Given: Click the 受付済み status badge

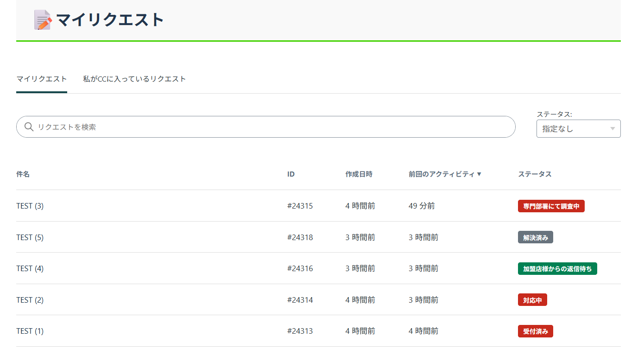Looking at the screenshot, I should [535, 331].
